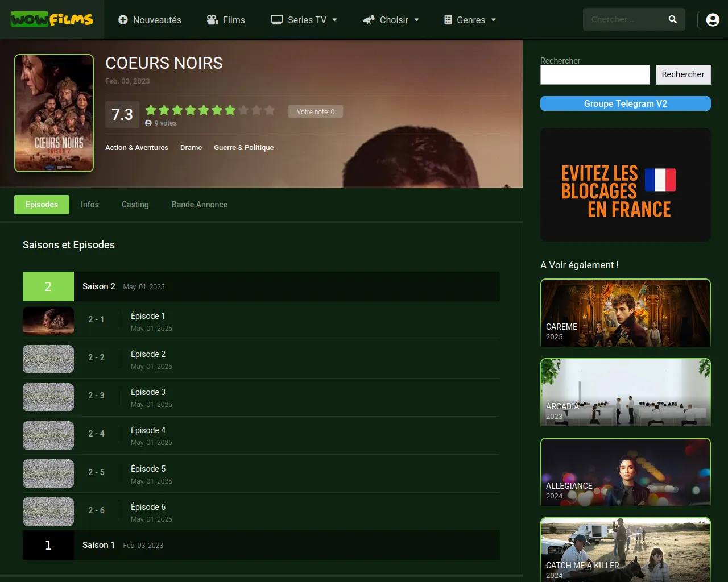Rate the series with the tenth star
The height and width of the screenshot is (582, 728).
(x=270, y=110)
